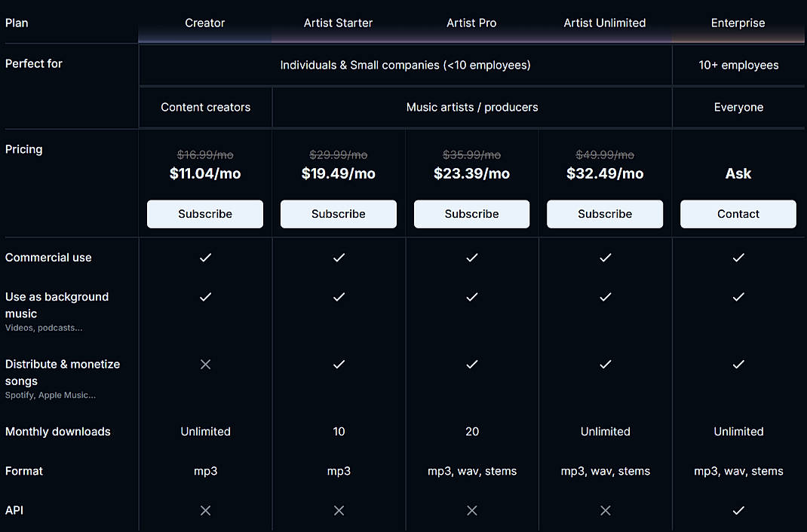Image resolution: width=807 pixels, height=532 pixels.
Task: Click mp3, wav, stems under Artist Pro
Action: [x=472, y=472]
